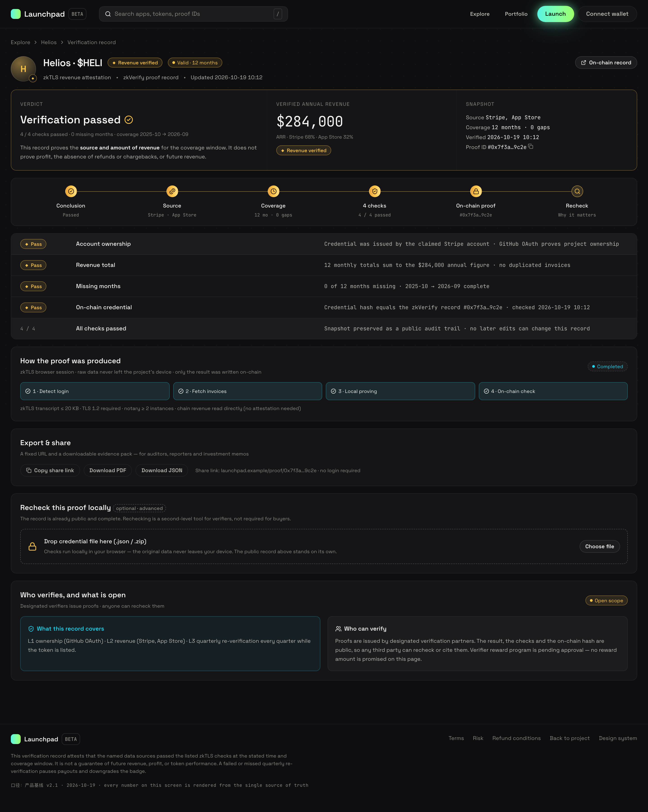Click the people icon beside Who can verify
This screenshot has width=648, height=812.
pos(338,629)
